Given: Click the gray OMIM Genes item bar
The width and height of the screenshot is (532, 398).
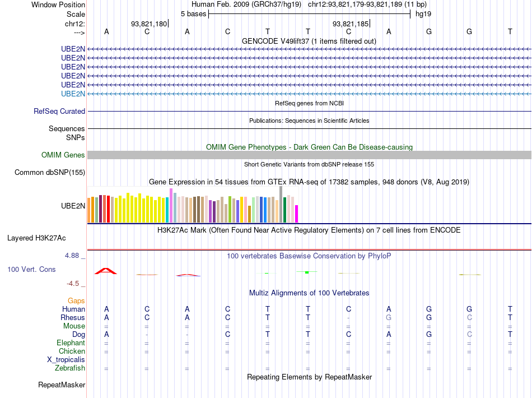Looking at the screenshot, I should 309,155.
